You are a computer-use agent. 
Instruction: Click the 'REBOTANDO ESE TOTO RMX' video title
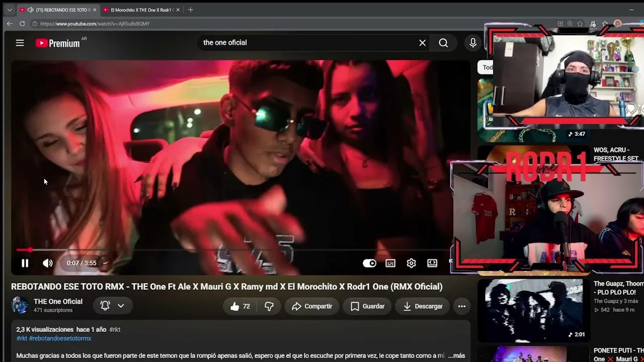227,287
